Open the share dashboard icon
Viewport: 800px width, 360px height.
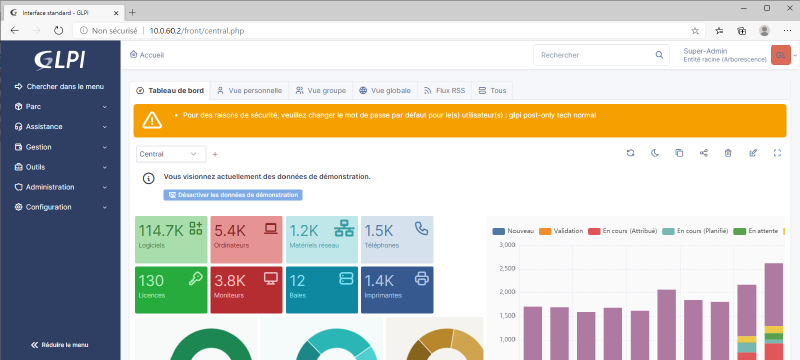click(704, 153)
